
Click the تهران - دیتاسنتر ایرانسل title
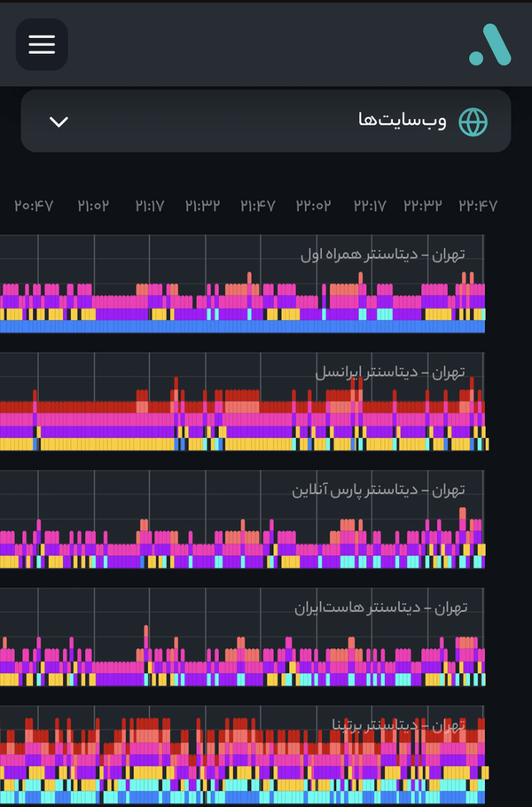pyautogui.click(x=390, y=372)
